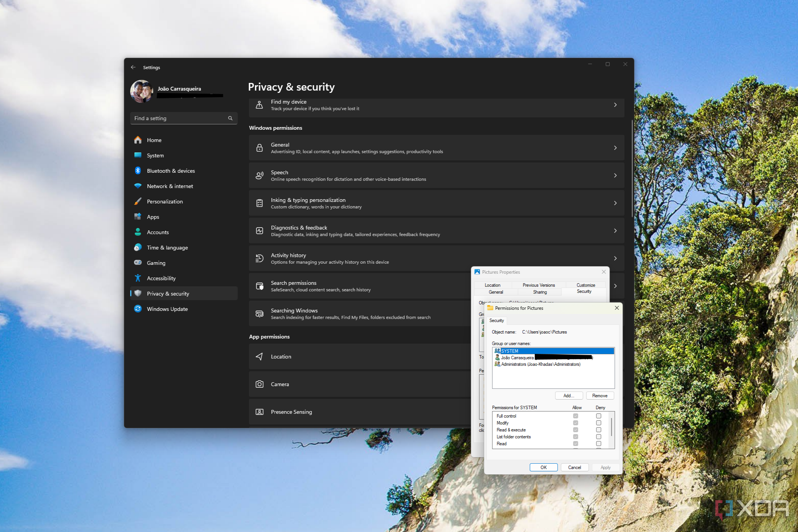The height and width of the screenshot is (532, 798).
Task: Click the General lock icon
Action: coord(259,148)
